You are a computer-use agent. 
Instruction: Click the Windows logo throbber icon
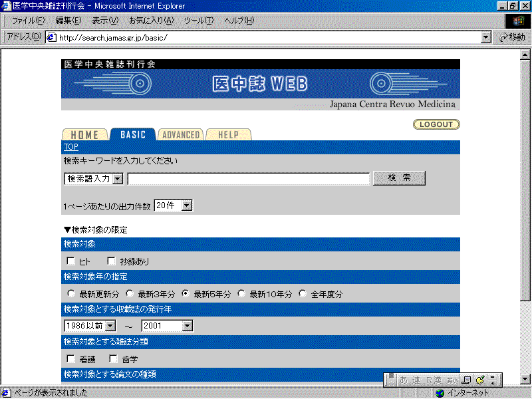click(x=518, y=21)
